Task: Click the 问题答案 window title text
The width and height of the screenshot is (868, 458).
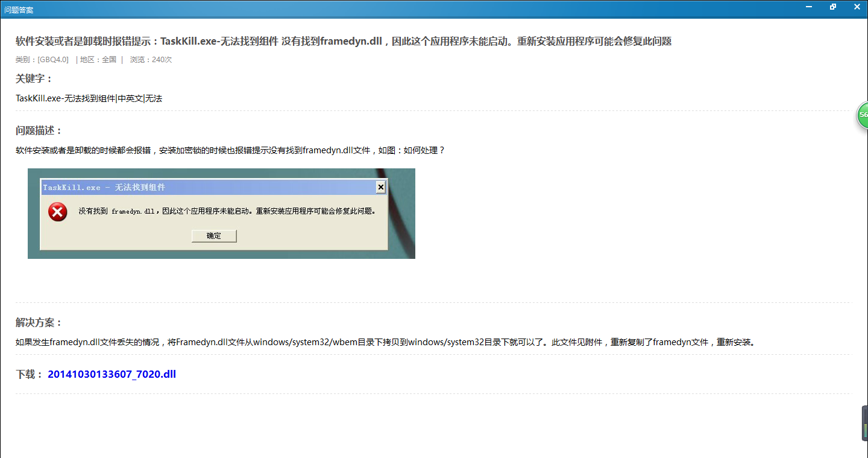Action: point(19,10)
